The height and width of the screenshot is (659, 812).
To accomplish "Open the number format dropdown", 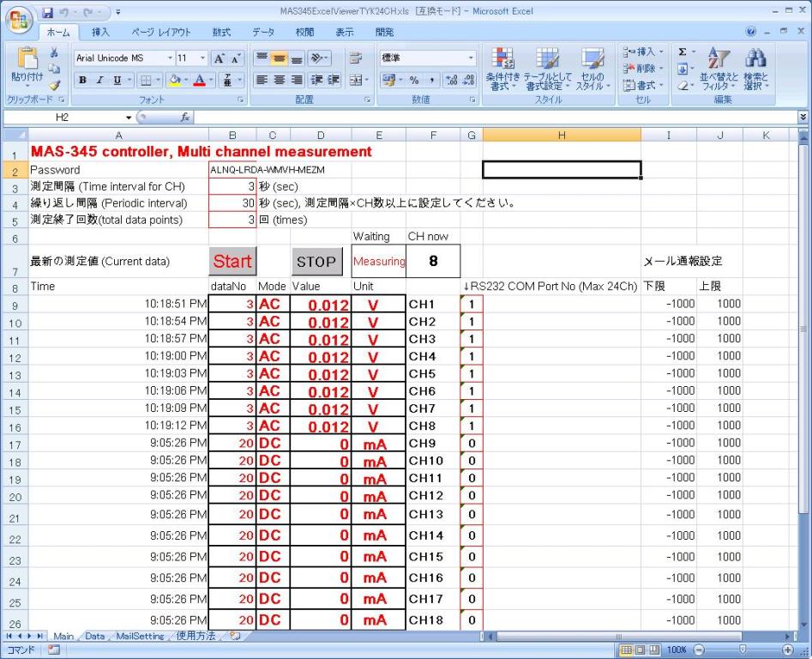I will 471,58.
